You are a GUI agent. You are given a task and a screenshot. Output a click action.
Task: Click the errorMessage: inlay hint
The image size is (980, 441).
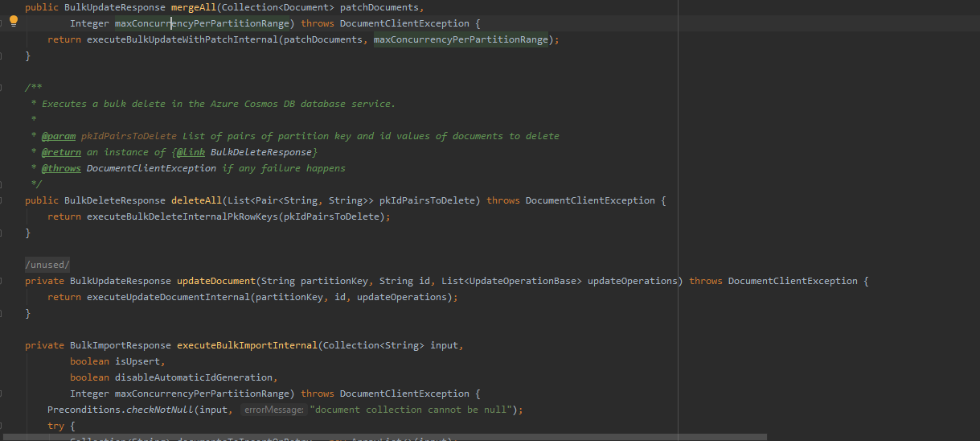[273, 410]
